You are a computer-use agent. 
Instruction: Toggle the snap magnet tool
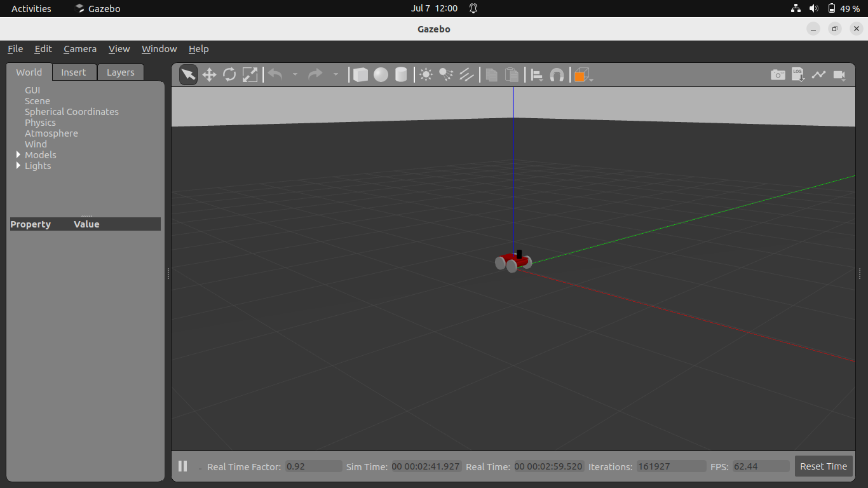coord(557,75)
